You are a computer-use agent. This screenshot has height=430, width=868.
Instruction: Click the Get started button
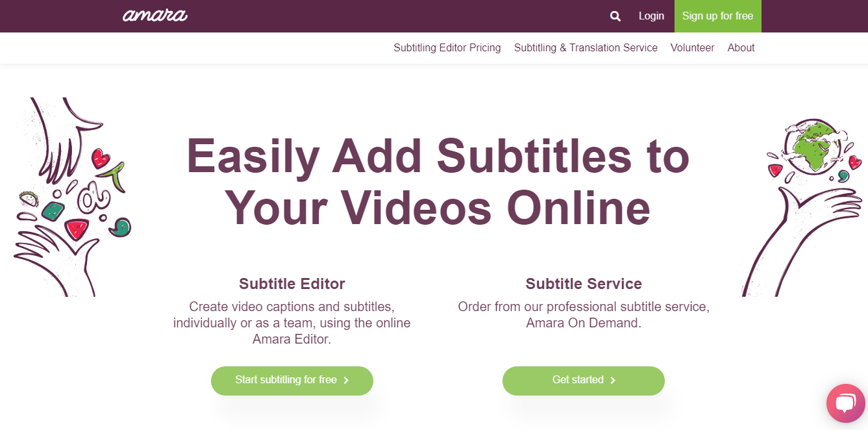(584, 381)
